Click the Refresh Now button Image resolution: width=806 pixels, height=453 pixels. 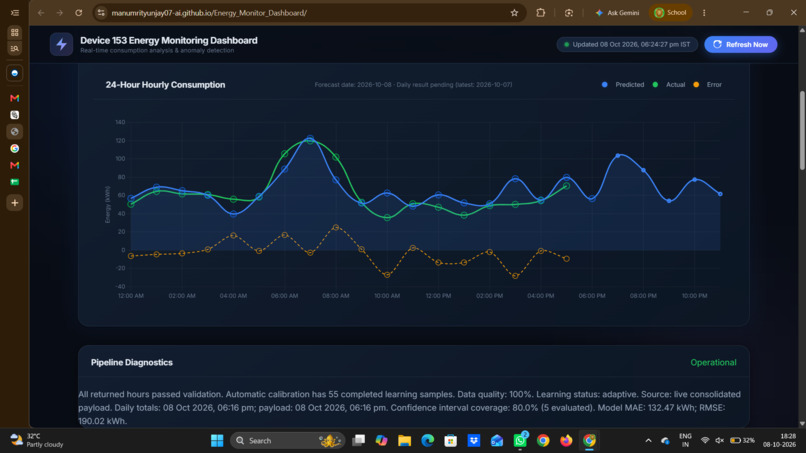click(x=741, y=44)
